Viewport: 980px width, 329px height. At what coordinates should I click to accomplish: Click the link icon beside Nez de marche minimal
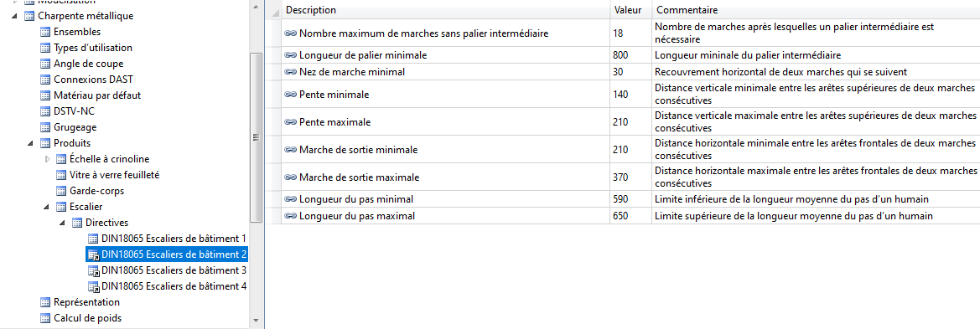(x=291, y=72)
